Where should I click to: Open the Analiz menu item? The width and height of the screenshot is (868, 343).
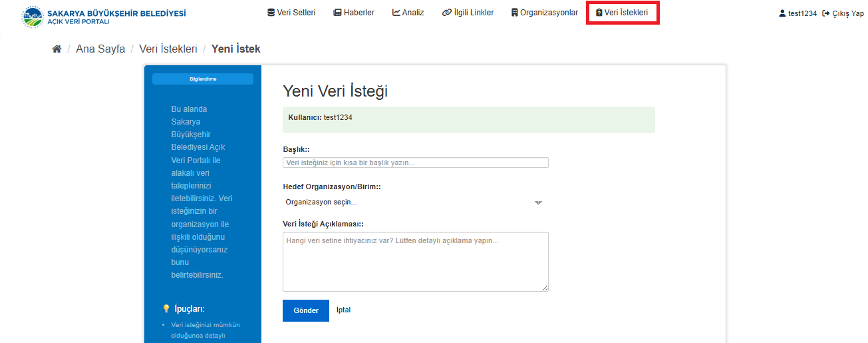point(408,13)
